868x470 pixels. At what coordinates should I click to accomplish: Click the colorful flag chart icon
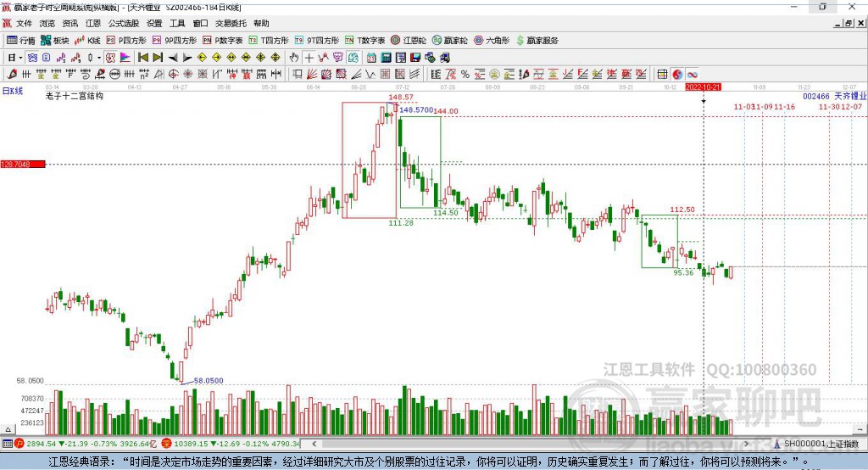coord(125,58)
